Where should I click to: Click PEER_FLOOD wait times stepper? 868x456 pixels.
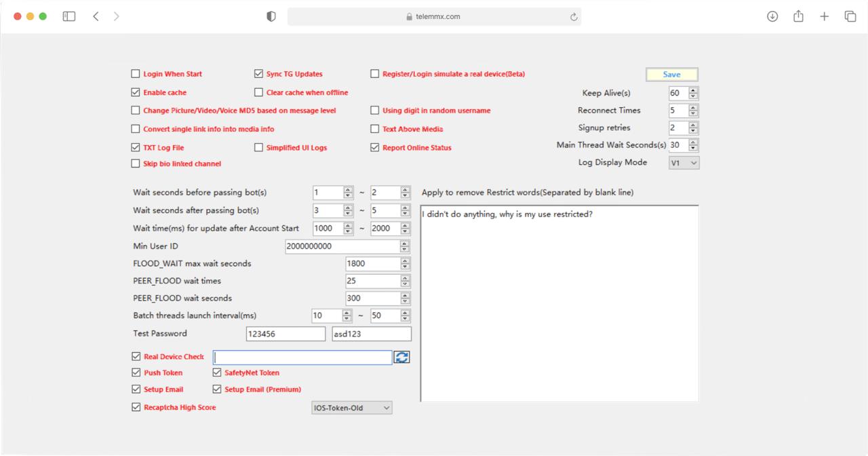coord(405,281)
